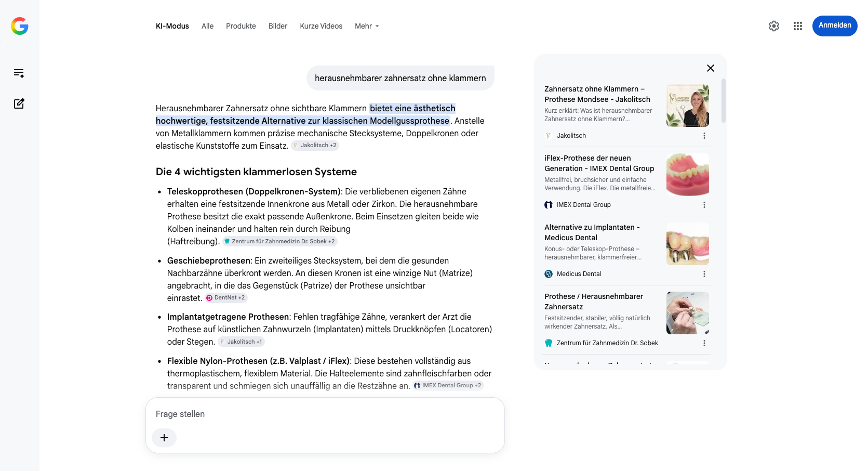Click the bold text Teleskopprothesen (Doppelkronen-System)

click(x=253, y=192)
